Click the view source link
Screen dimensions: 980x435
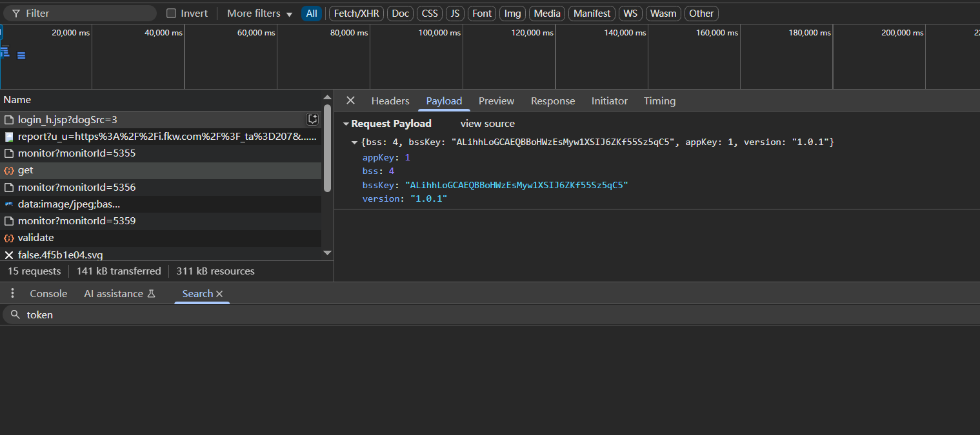487,124
